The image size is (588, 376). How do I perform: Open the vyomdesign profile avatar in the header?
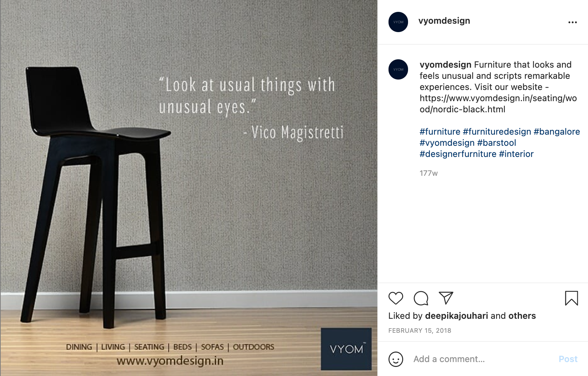[x=398, y=22]
